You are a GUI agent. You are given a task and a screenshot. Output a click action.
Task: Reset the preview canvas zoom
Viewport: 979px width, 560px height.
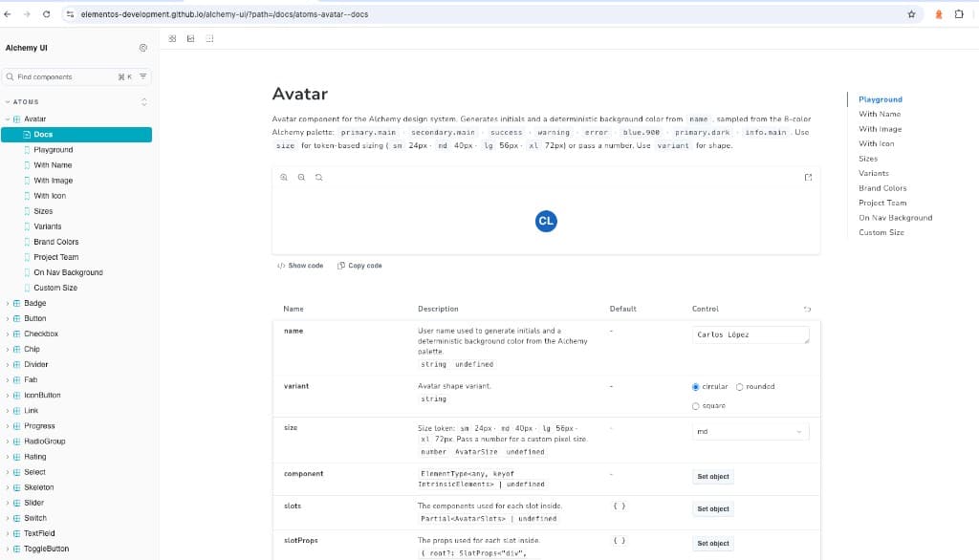[319, 178]
